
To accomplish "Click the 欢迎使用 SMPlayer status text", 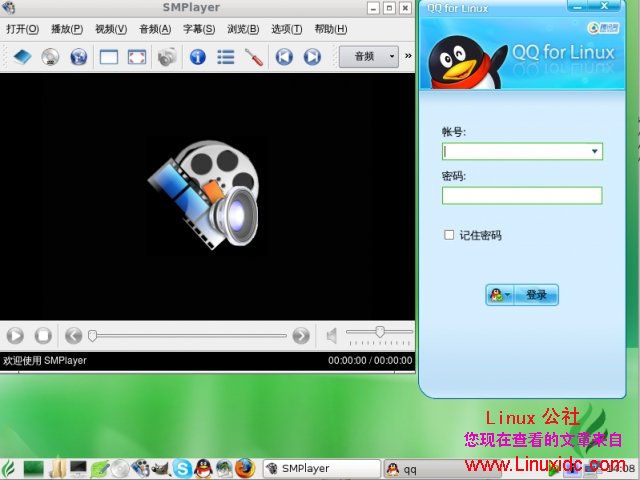I will [45, 360].
